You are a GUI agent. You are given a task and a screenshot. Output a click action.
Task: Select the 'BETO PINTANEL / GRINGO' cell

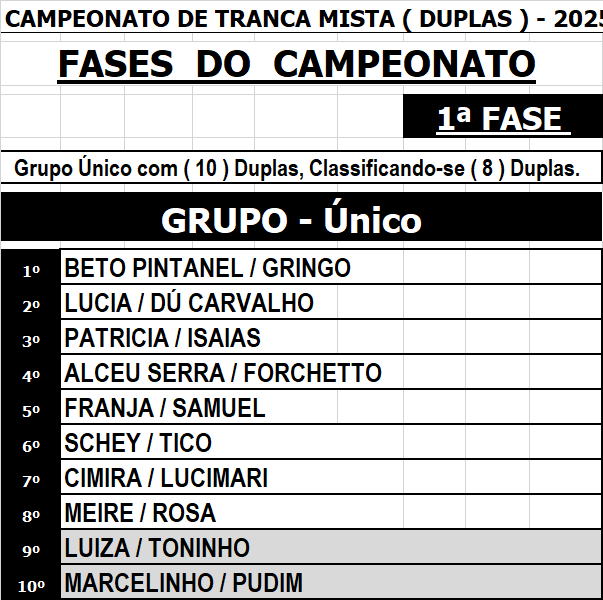click(208, 268)
